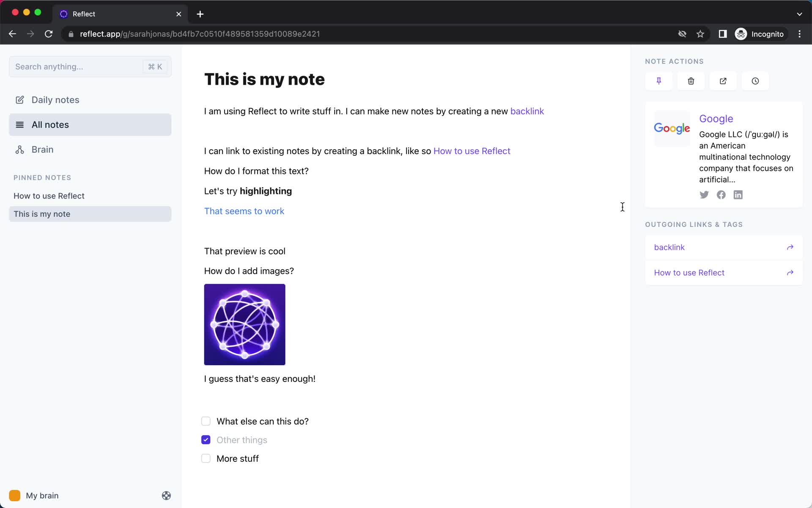This screenshot has height=508, width=812.
Task: Select All notes in sidebar
Action: (90, 124)
